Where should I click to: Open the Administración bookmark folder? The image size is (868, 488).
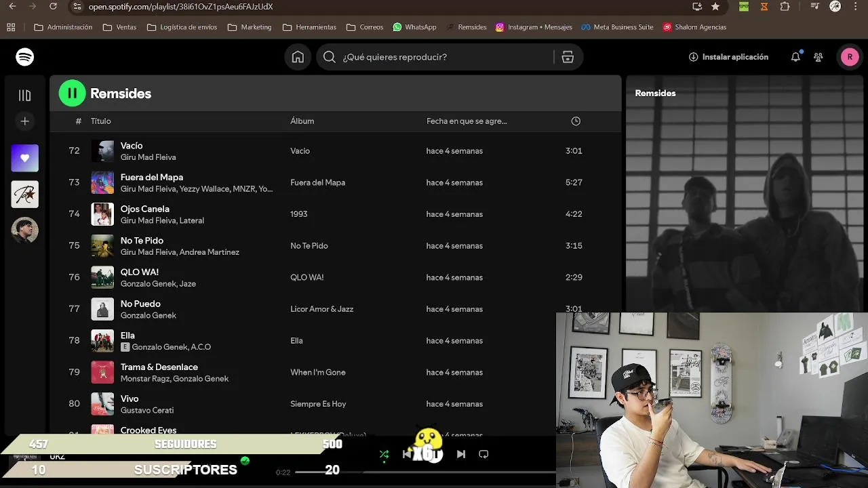click(63, 27)
